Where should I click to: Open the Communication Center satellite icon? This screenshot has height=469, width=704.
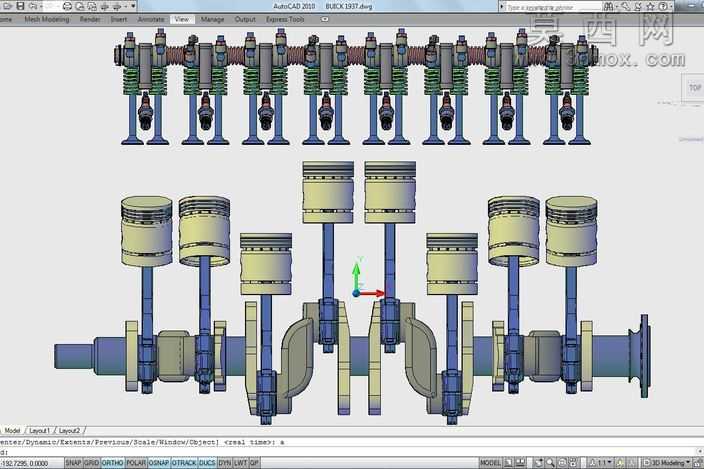[638, 6]
